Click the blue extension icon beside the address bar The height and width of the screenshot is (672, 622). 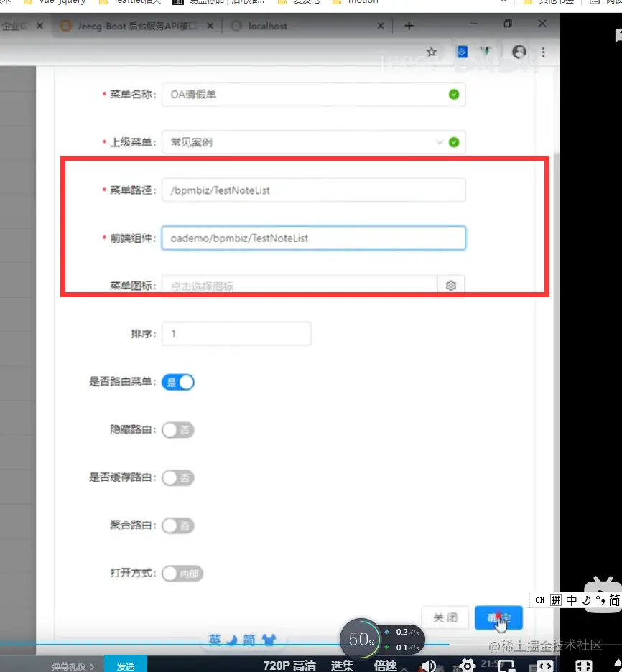(x=461, y=52)
